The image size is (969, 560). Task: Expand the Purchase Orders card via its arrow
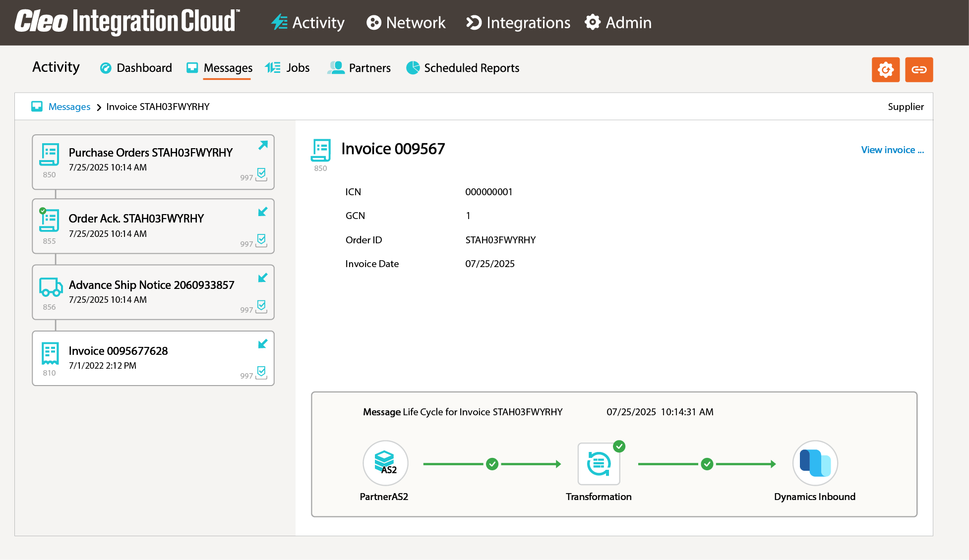pos(263,146)
